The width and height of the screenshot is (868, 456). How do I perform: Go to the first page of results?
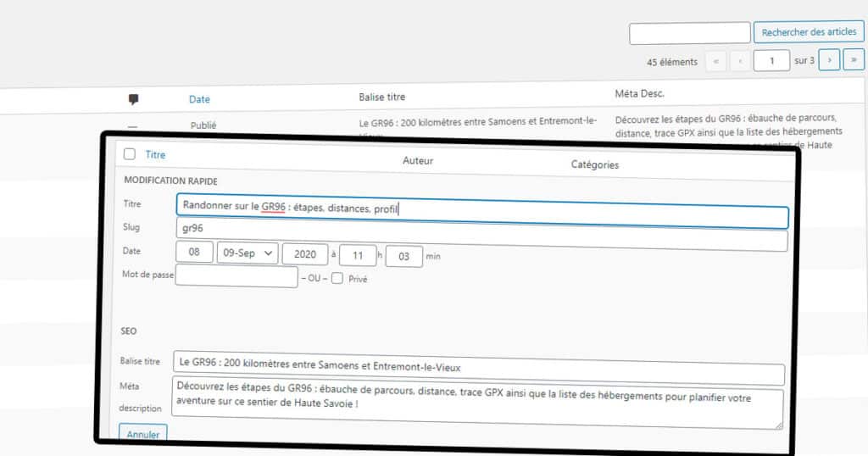(715, 61)
